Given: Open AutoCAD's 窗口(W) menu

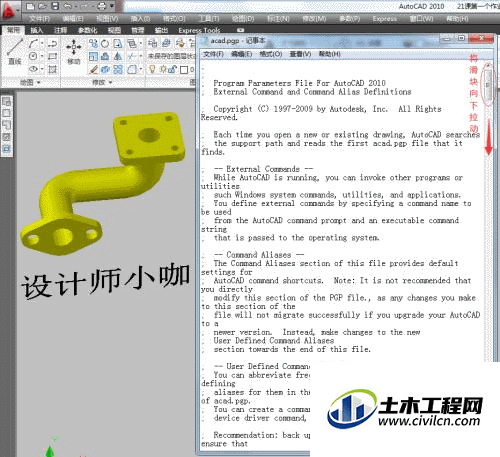Looking at the screenshot, I should pos(421,19).
